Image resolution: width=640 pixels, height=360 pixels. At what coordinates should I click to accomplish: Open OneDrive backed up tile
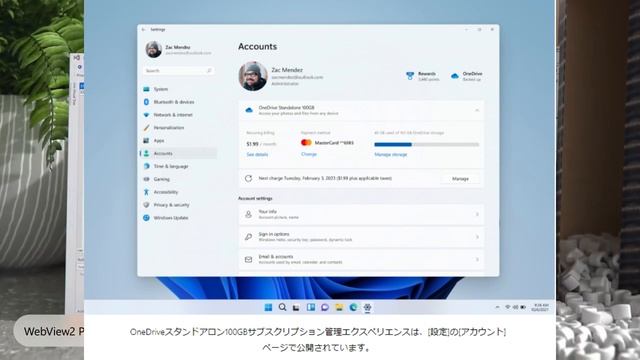tap(467, 76)
